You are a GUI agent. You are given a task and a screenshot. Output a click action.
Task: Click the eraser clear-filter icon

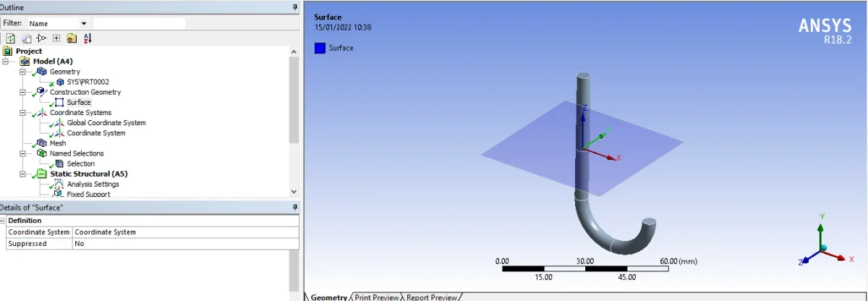click(x=26, y=38)
